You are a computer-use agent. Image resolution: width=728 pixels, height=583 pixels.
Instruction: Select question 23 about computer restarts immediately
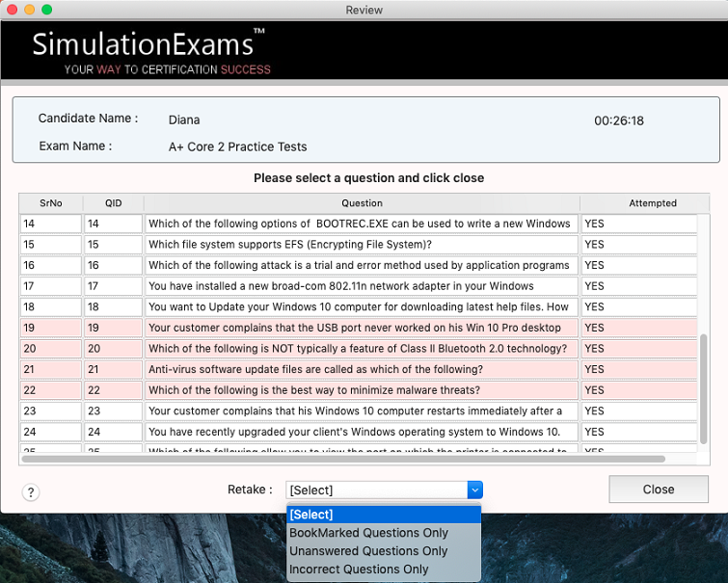(362, 411)
